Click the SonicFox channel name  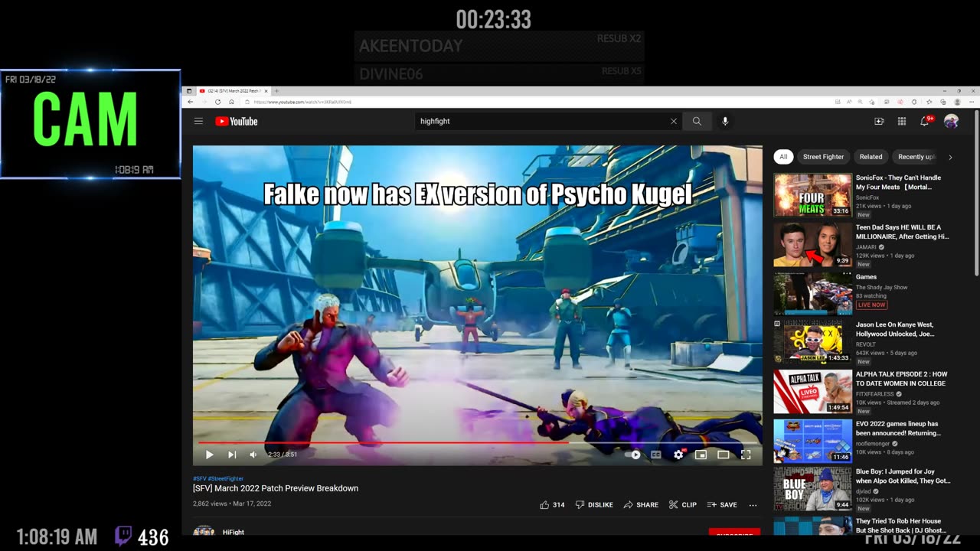pos(867,197)
